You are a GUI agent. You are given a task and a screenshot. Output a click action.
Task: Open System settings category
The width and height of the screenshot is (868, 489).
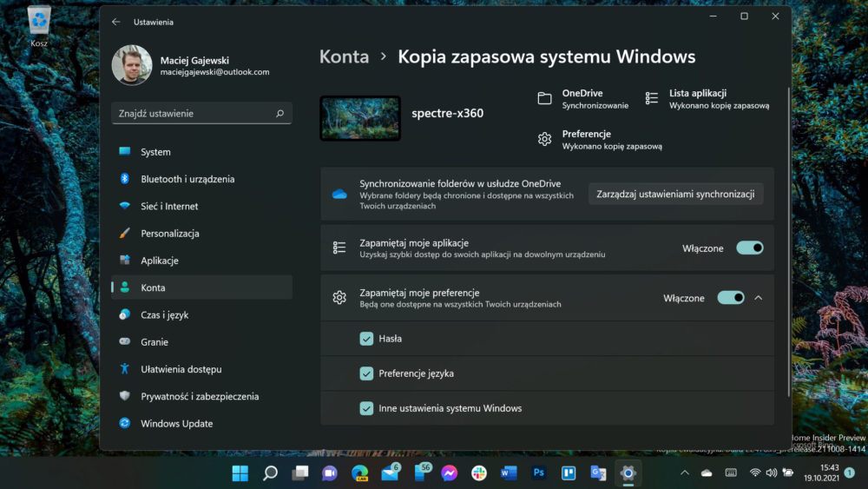coord(201,152)
